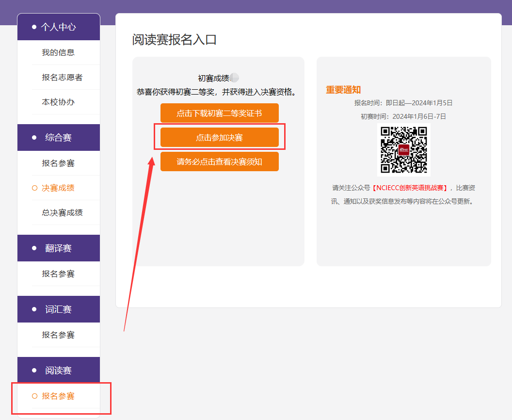Image resolution: width=512 pixels, height=420 pixels.
Task: Open 我的信息 in personal center
Action: [58, 52]
